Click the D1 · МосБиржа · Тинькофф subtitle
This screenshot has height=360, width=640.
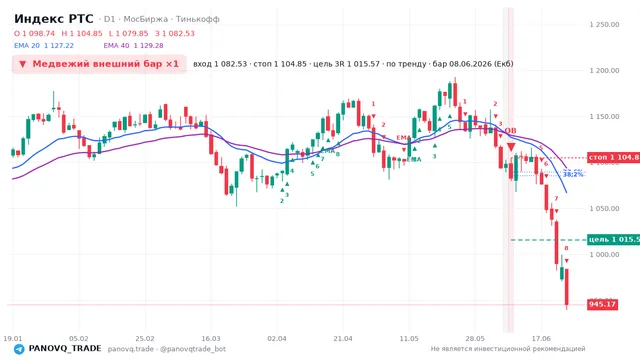(159, 19)
